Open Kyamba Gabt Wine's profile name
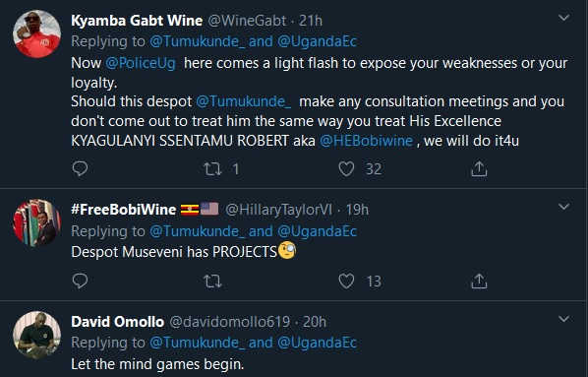 137,21
